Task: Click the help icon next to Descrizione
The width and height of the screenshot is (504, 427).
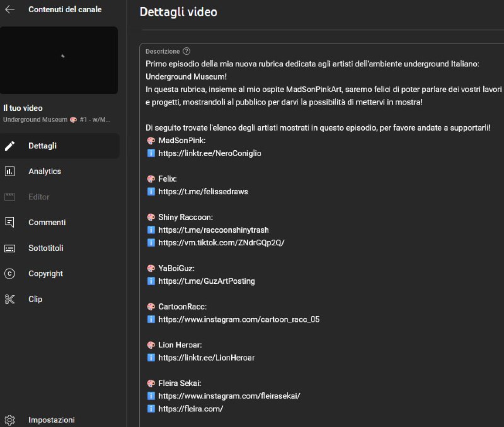Action: [x=186, y=51]
